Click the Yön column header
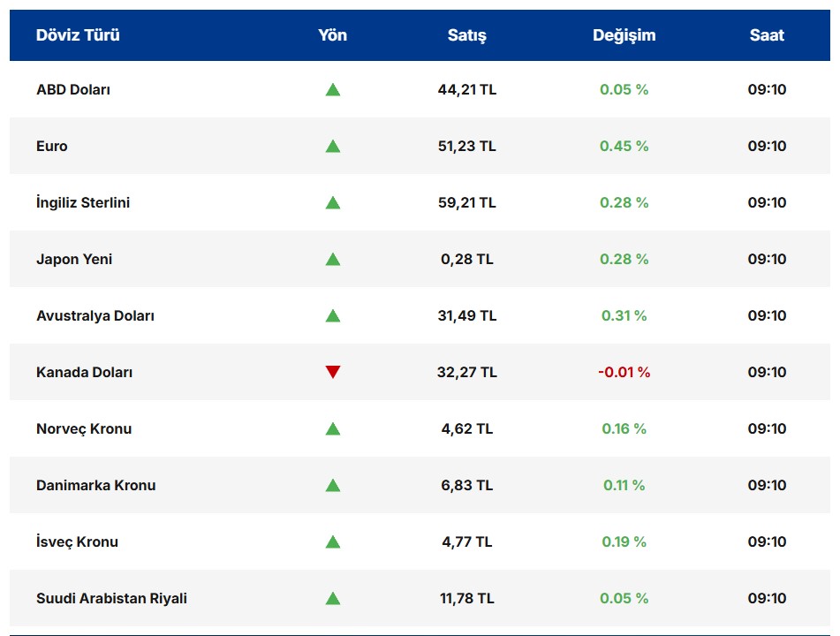This screenshot has height=636, width=840. click(x=332, y=35)
